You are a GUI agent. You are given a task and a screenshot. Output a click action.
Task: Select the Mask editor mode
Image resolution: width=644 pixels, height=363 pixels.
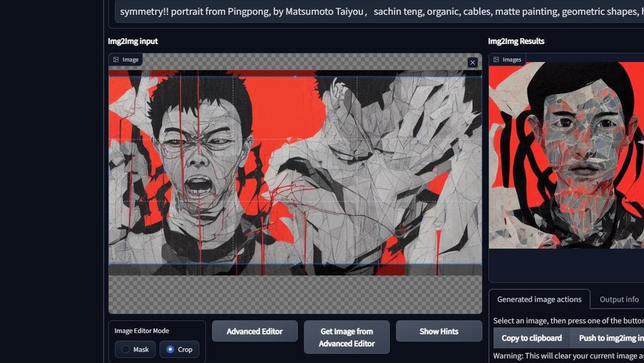click(x=135, y=349)
